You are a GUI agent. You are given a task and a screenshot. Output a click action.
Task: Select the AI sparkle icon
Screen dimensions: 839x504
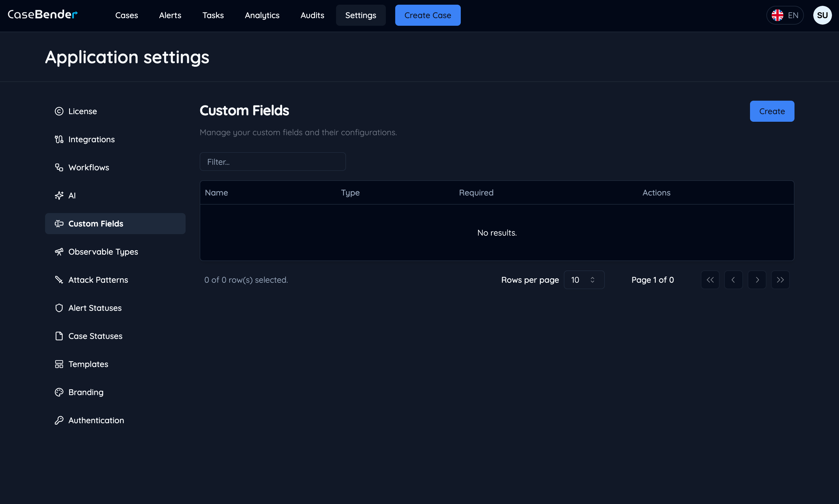click(x=59, y=195)
